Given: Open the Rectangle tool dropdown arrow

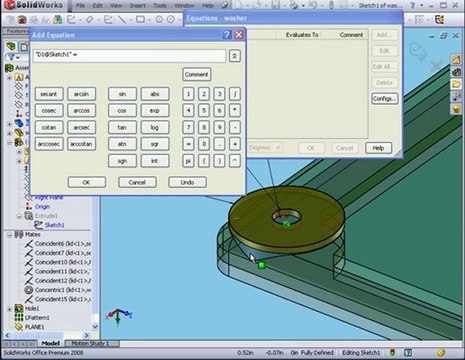Looking at the screenshot, I should [149, 20].
